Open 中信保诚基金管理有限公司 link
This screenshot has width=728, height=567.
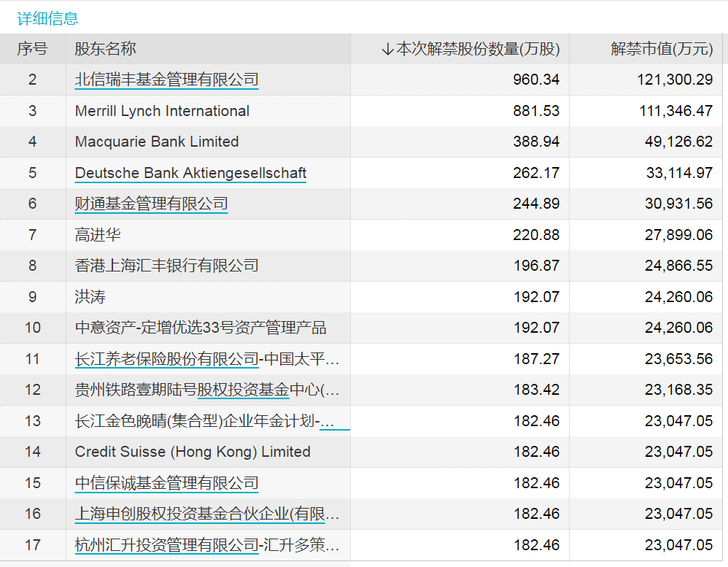166,483
